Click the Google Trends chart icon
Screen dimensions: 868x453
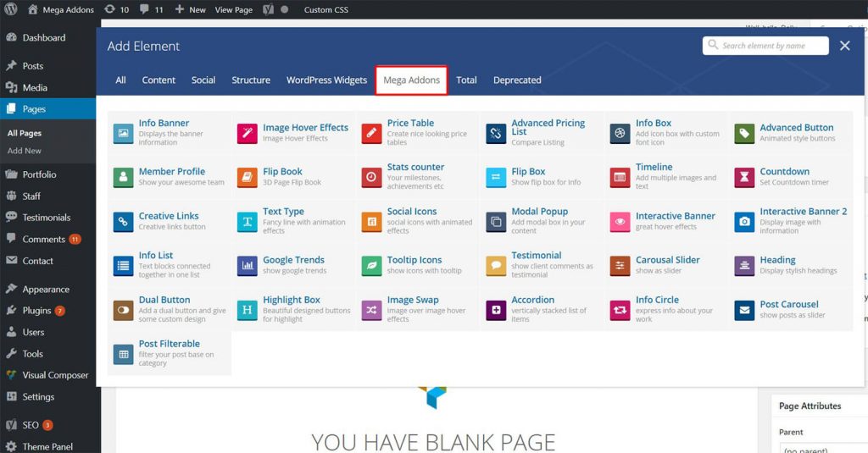click(248, 266)
